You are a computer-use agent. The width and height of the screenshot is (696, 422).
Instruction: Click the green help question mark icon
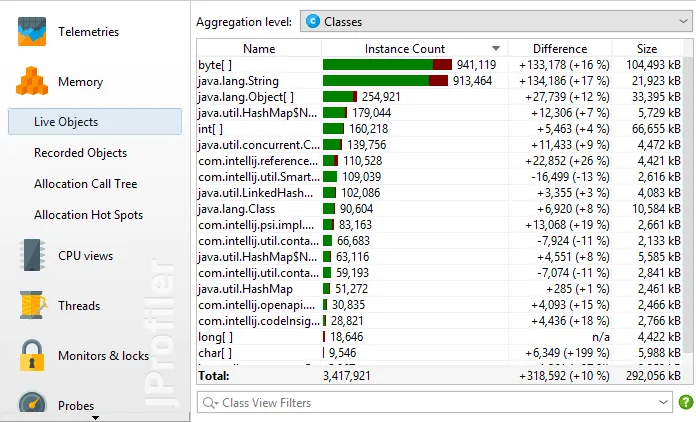686,402
